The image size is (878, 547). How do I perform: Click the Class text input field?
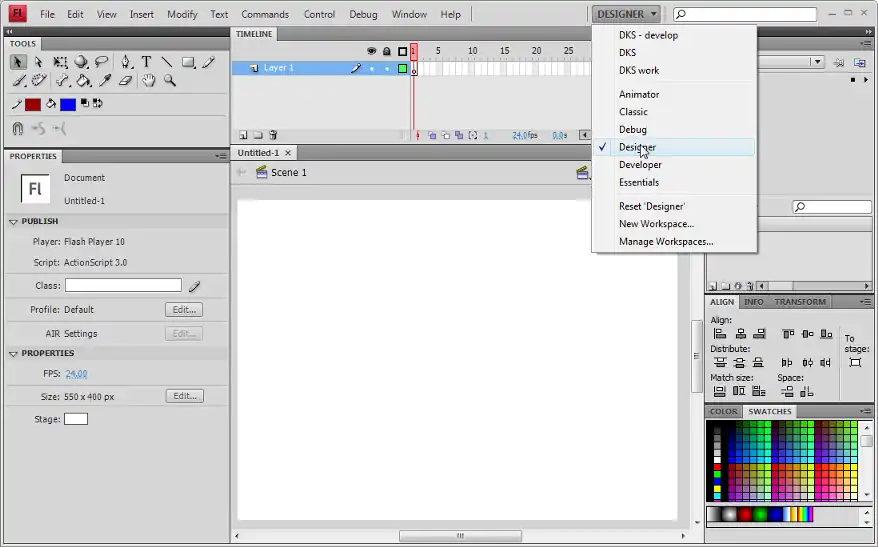(123, 285)
